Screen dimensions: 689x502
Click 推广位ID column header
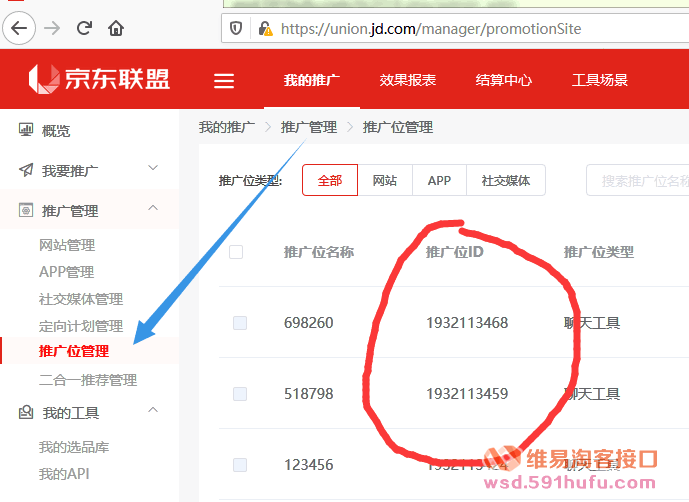tap(455, 252)
